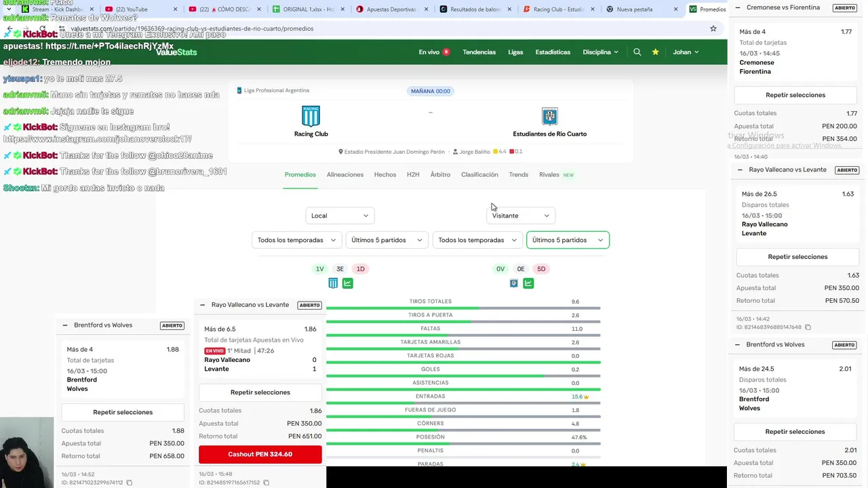Screen dimensions: 868x488
Task: Open Ligas in the top navigation
Action: pos(515,52)
